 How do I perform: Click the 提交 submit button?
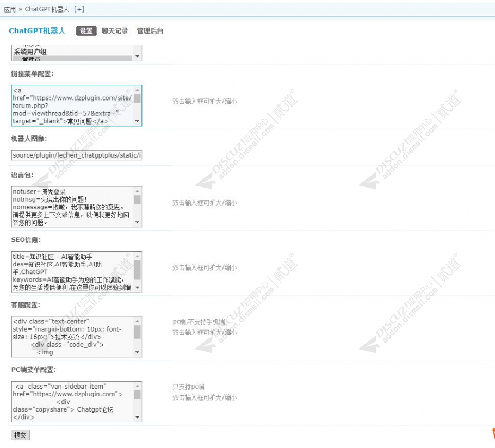coord(20,435)
